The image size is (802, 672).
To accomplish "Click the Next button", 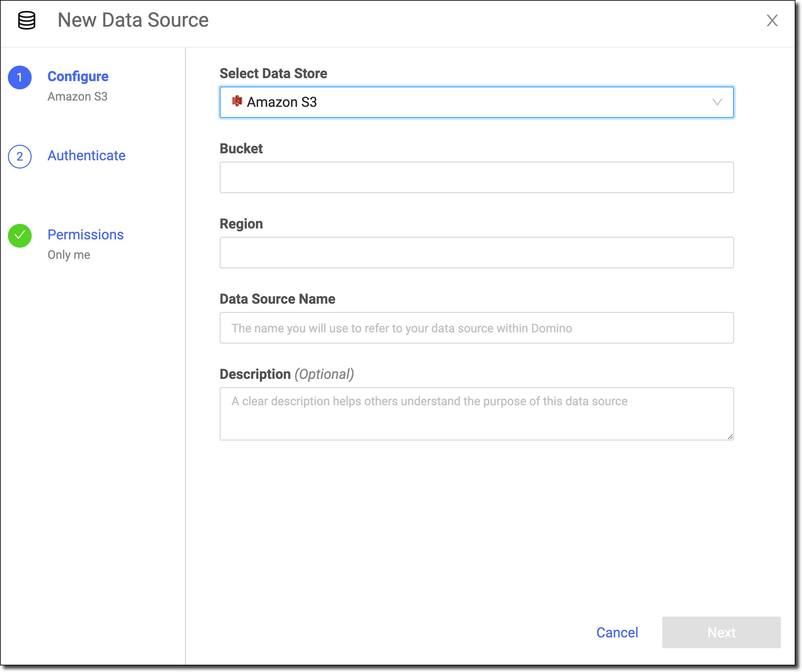I will (x=721, y=632).
